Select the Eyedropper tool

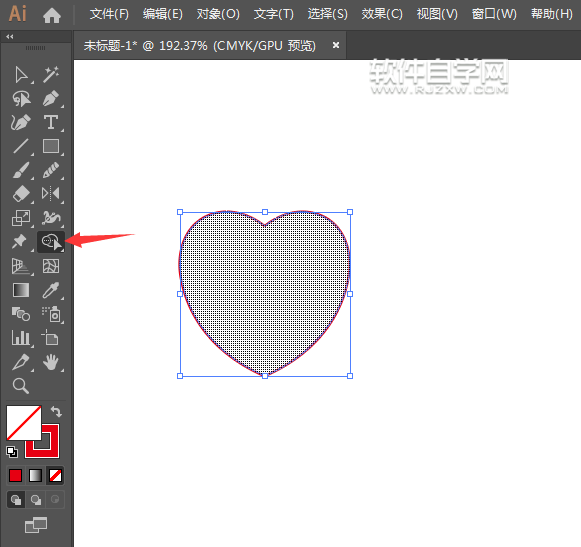[x=51, y=290]
